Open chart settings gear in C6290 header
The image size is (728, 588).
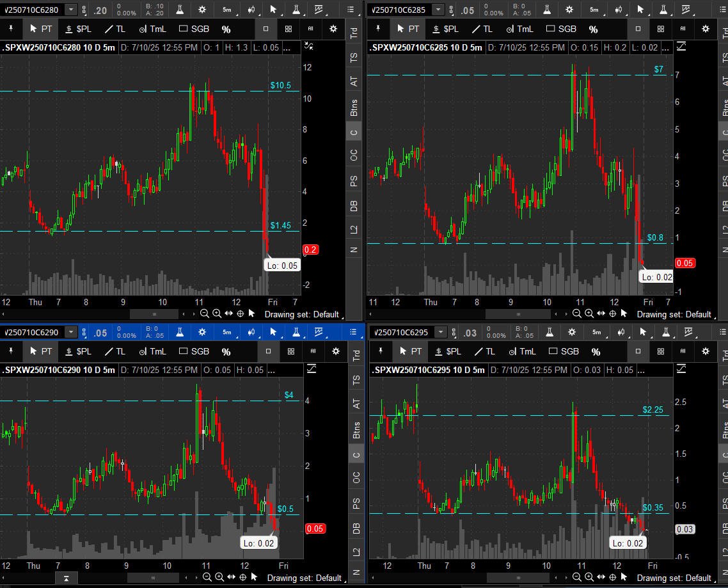point(202,332)
